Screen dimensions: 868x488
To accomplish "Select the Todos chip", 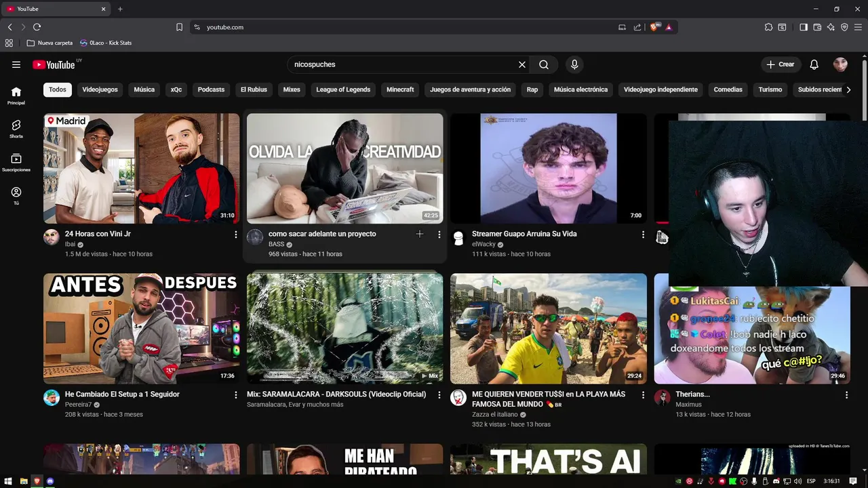I will [x=58, y=89].
